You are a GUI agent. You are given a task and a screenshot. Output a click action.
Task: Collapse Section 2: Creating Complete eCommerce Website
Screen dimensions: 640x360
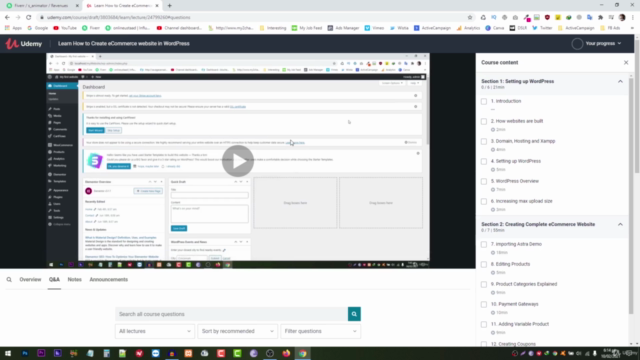pos(620,224)
